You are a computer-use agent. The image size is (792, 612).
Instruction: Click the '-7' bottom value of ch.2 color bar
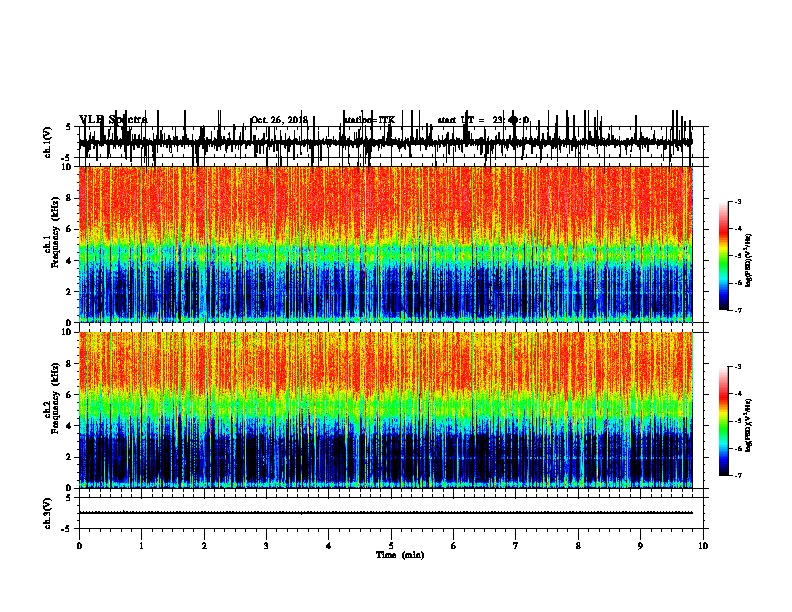(x=737, y=475)
